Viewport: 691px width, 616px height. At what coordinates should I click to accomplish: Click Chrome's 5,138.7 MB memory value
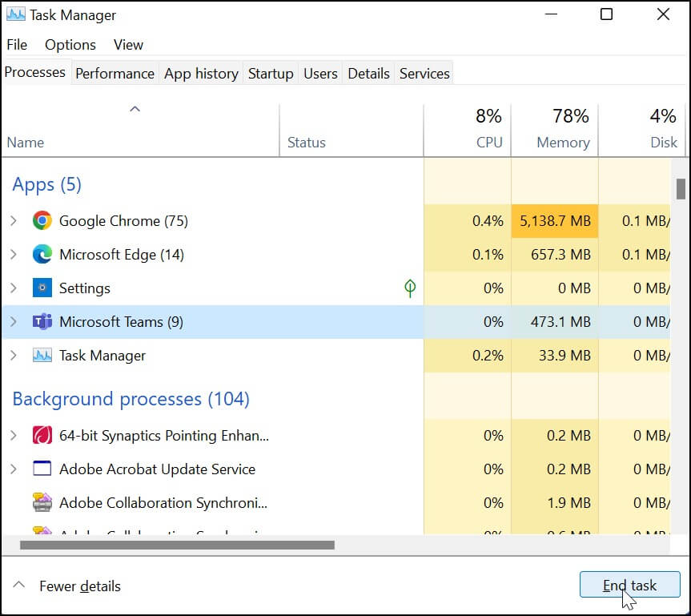coord(555,220)
